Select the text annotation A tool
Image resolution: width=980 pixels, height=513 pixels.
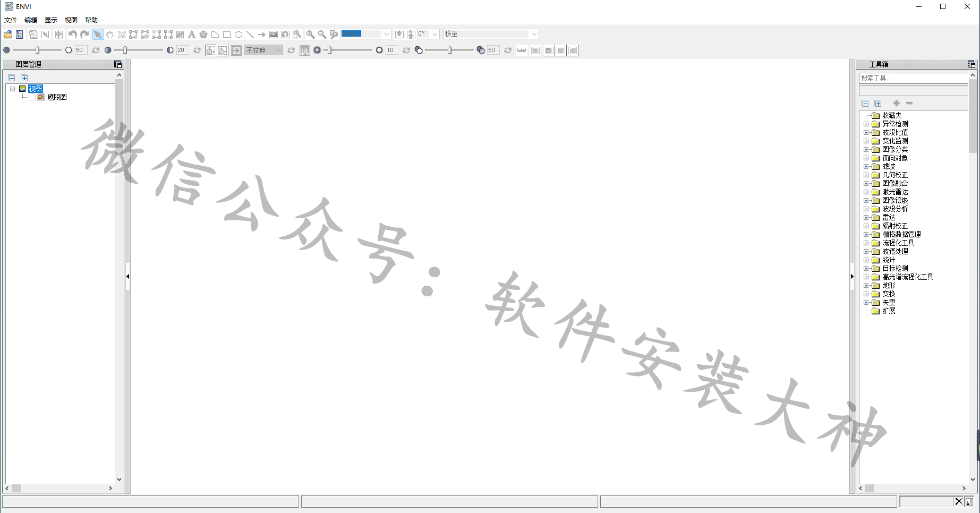192,35
